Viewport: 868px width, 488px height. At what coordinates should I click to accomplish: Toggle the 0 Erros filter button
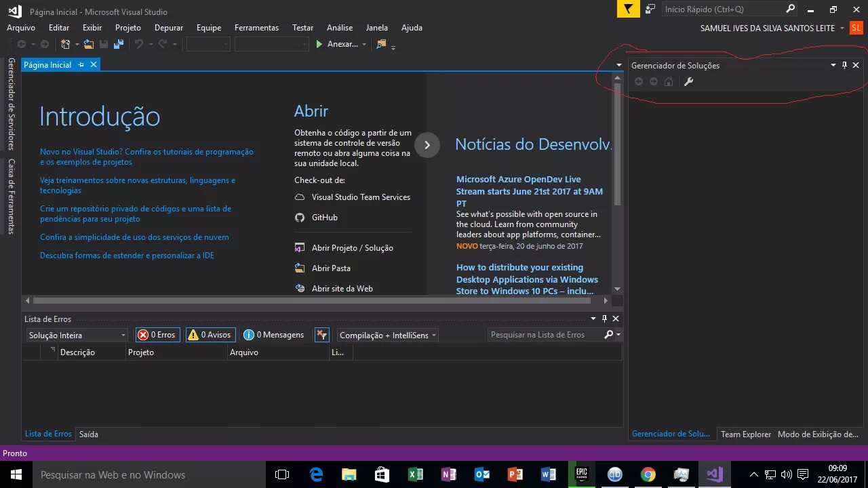click(157, 335)
